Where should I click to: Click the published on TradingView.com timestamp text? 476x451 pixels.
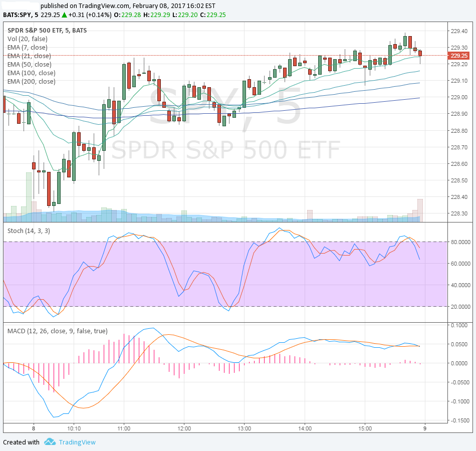(128, 6)
